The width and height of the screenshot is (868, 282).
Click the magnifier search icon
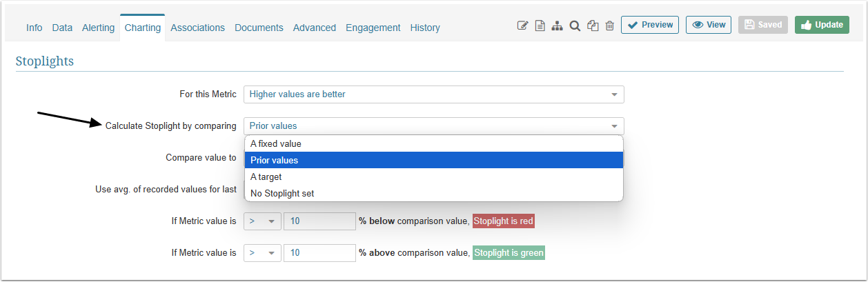pos(575,26)
